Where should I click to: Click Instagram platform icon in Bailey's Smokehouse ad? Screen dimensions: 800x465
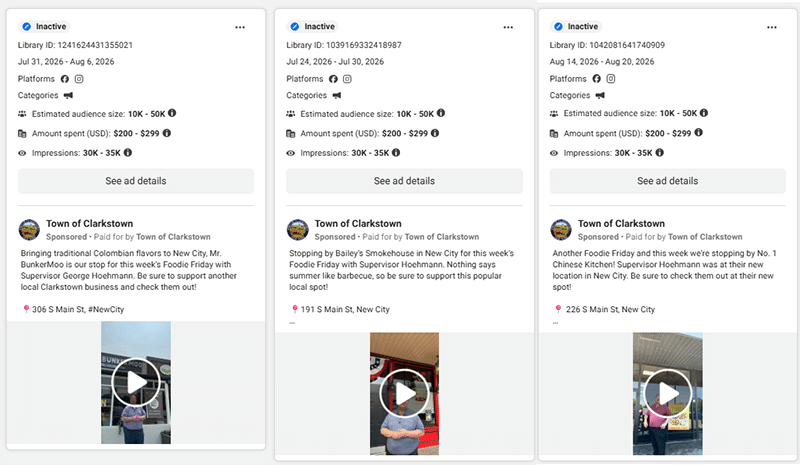click(x=347, y=79)
